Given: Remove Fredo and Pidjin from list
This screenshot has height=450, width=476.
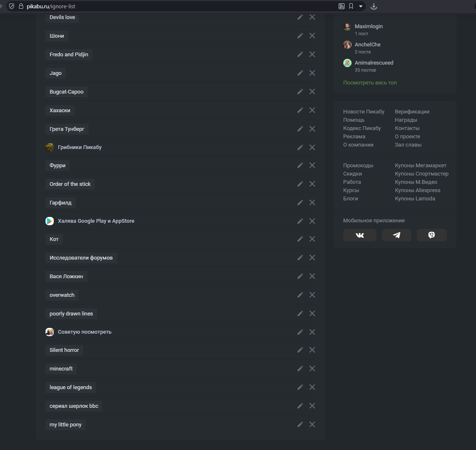Looking at the screenshot, I should (x=312, y=54).
